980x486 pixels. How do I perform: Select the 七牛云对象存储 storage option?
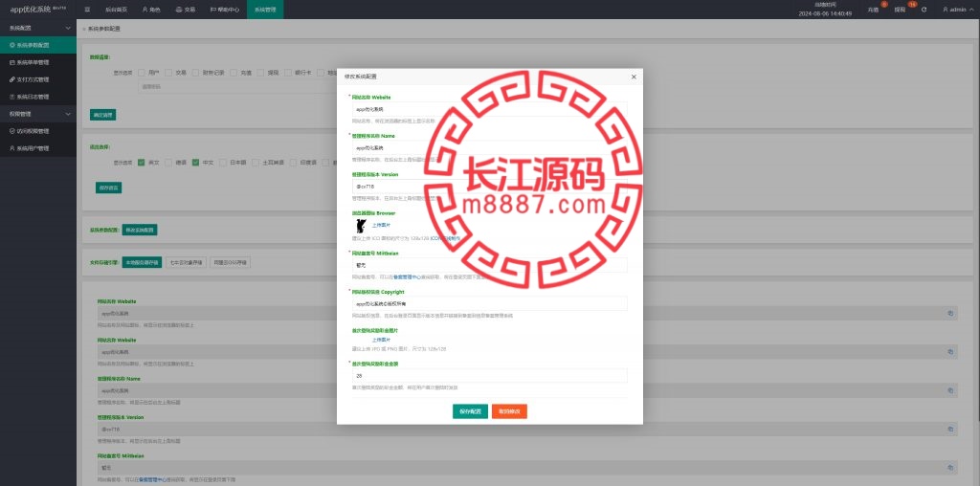coord(187,263)
